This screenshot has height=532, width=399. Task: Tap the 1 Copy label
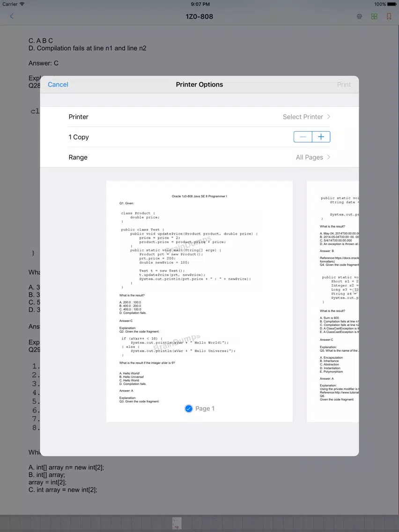point(79,137)
